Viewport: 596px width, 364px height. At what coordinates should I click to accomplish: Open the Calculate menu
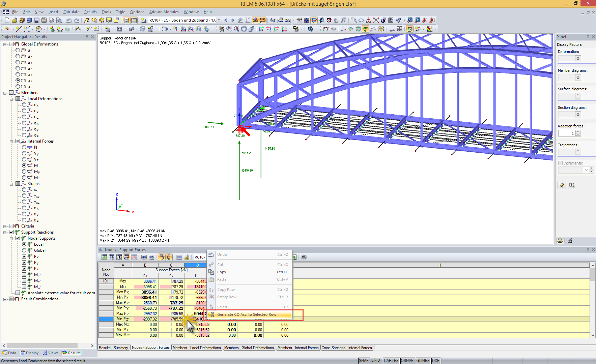pos(71,12)
